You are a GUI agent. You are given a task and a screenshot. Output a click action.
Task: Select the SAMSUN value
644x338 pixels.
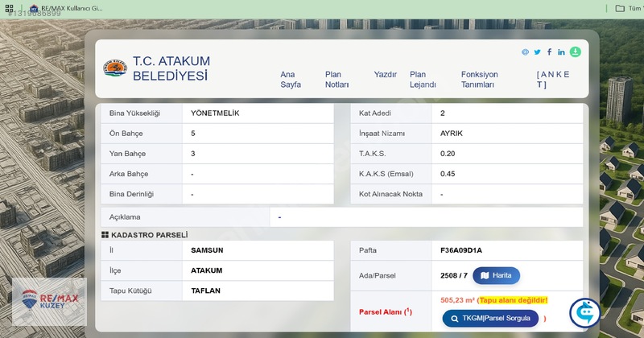tap(207, 250)
